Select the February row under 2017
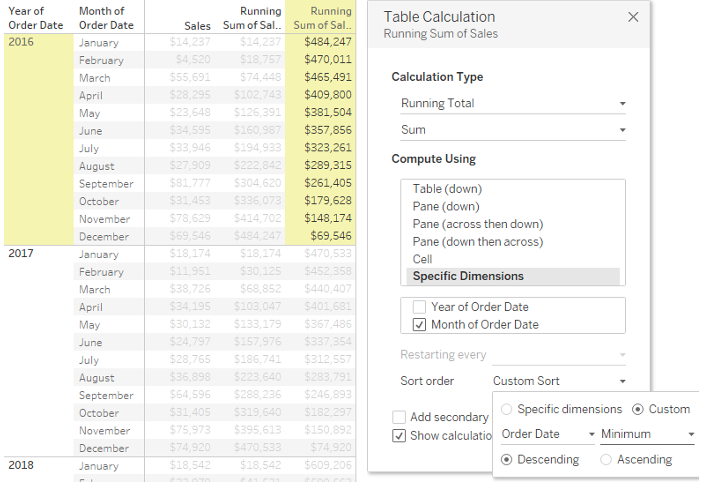The image size is (701, 483). click(101, 272)
